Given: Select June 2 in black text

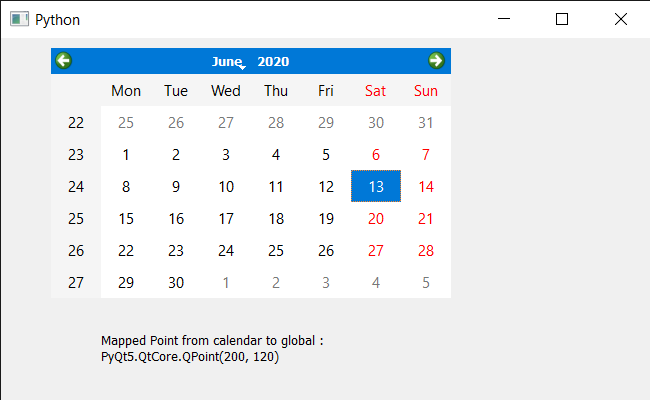Looking at the screenshot, I should click(176, 154).
